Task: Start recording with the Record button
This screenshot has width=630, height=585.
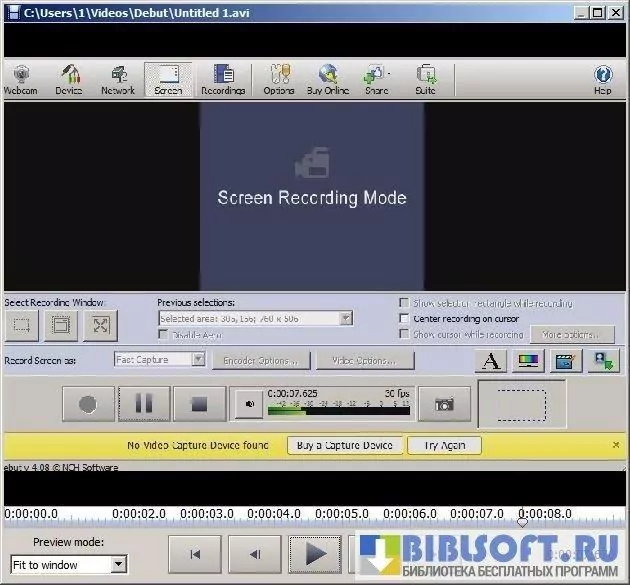Action: pos(88,404)
